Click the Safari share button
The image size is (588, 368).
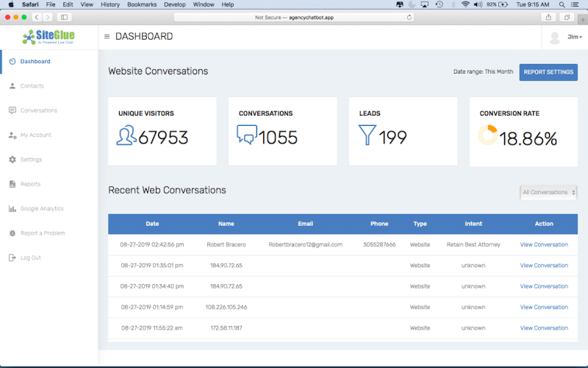pyautogui.click(x=549, y=17)
